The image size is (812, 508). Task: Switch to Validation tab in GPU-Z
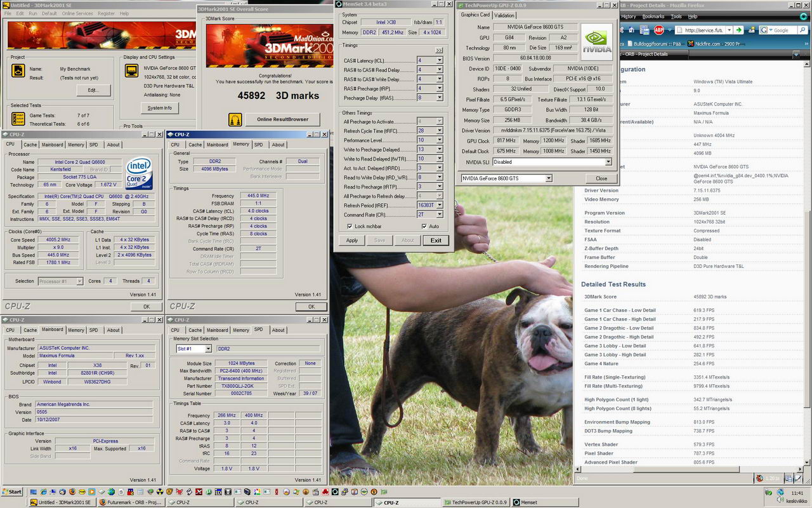[x=504, y=15]
